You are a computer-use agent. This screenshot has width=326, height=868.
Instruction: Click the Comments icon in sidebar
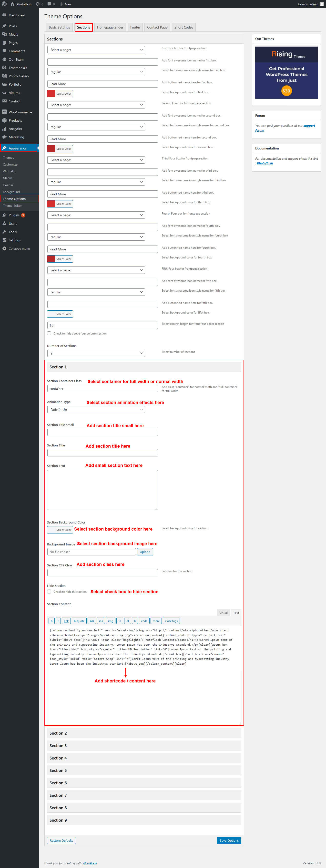click(x=4, y=51)
